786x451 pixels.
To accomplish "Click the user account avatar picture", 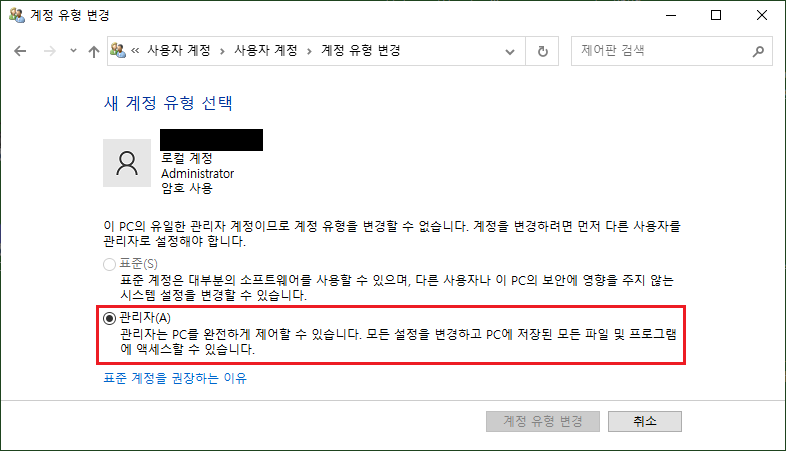I will [127, 163].
